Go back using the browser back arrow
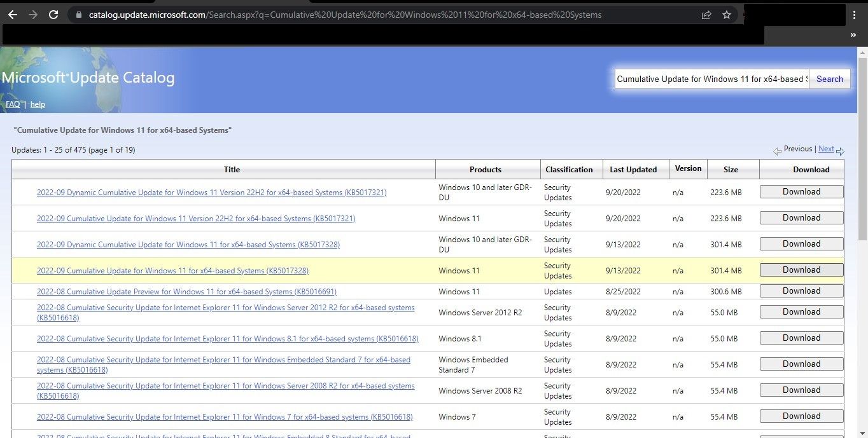868x438 pixels. click(x=13, y=15)
